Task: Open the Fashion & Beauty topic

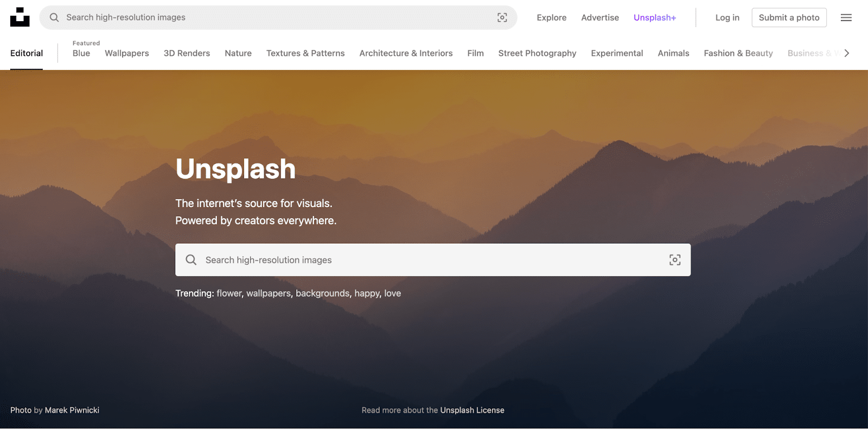Action: [x=738, y=53]
